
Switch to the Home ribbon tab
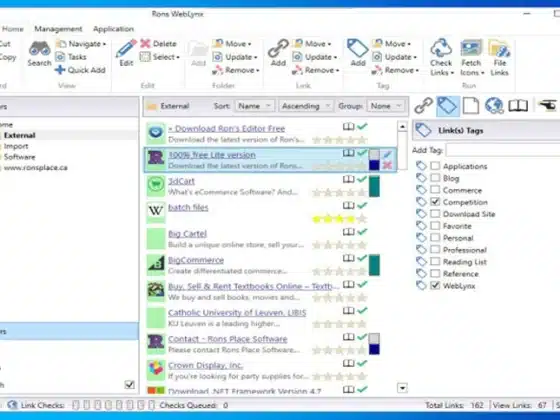tap(13, 29)
